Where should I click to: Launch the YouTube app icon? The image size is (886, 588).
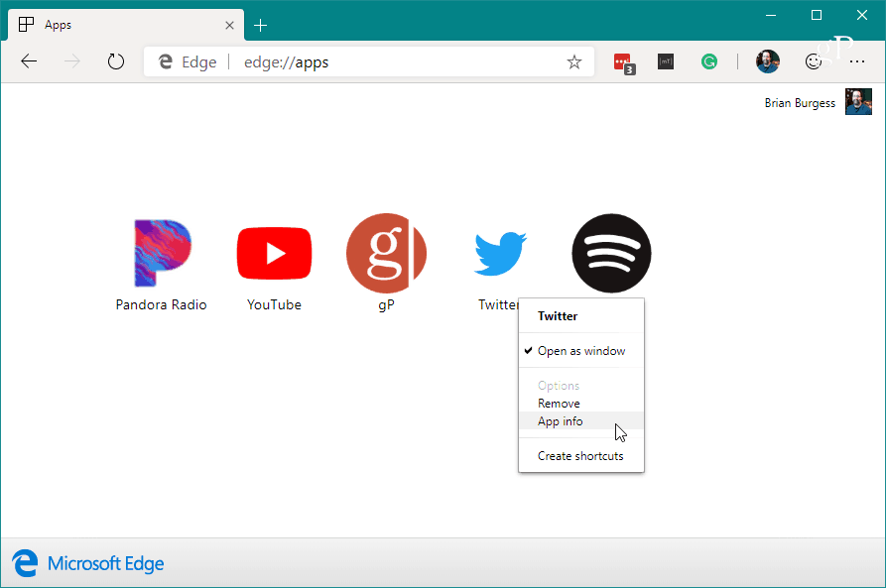click(x=274, y=253)
